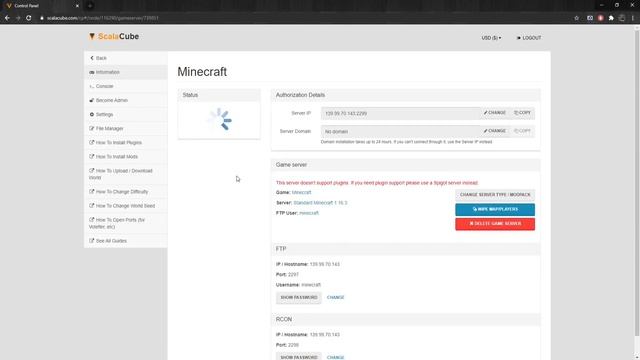640x360 pixels.
Task: Click the blue WIPE MAP/PLAYERS button
Action: [x=495, y=209]
